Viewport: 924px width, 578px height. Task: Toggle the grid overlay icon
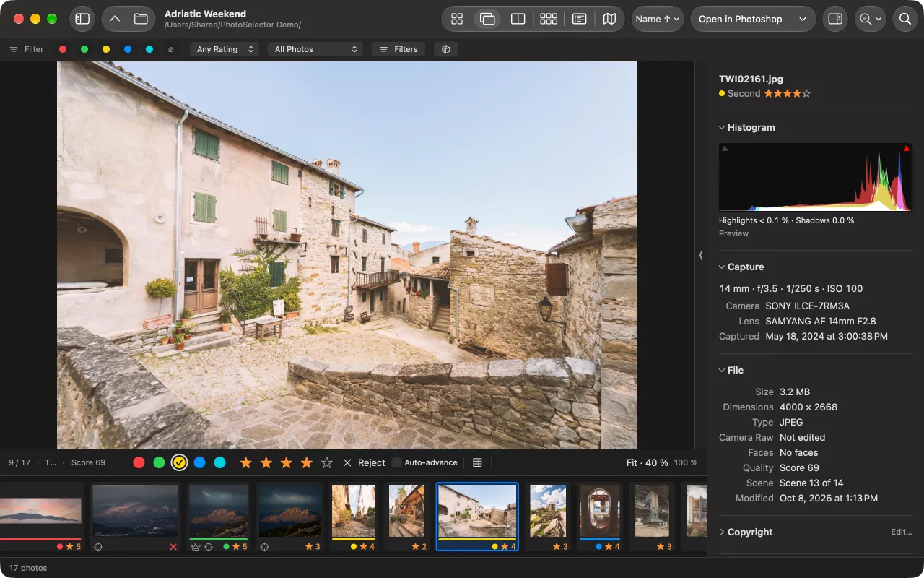477,462
